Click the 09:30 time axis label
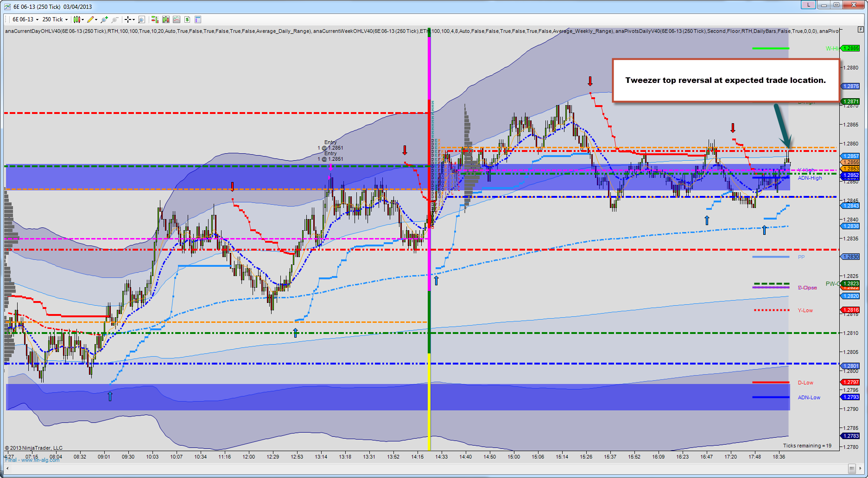This screenshot has height=478, width=868. coord(128,457)
